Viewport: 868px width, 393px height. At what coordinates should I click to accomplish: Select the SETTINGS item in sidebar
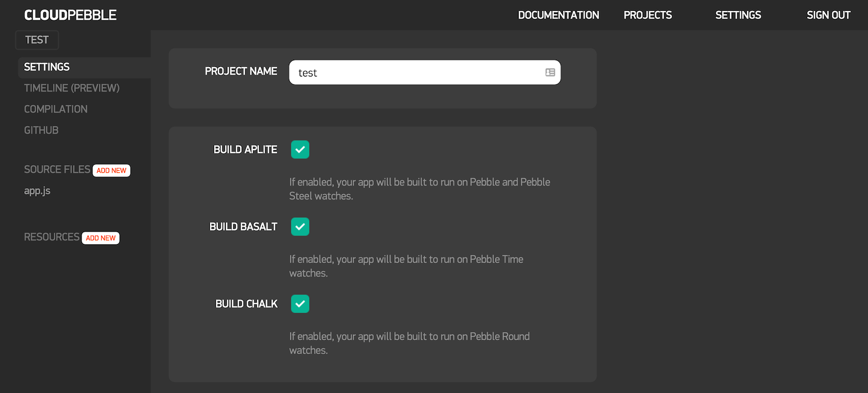click(46, 67)
